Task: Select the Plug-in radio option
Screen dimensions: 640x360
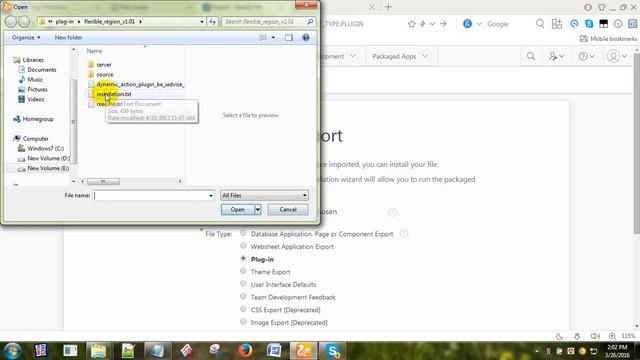Action: tap(243, 258)
